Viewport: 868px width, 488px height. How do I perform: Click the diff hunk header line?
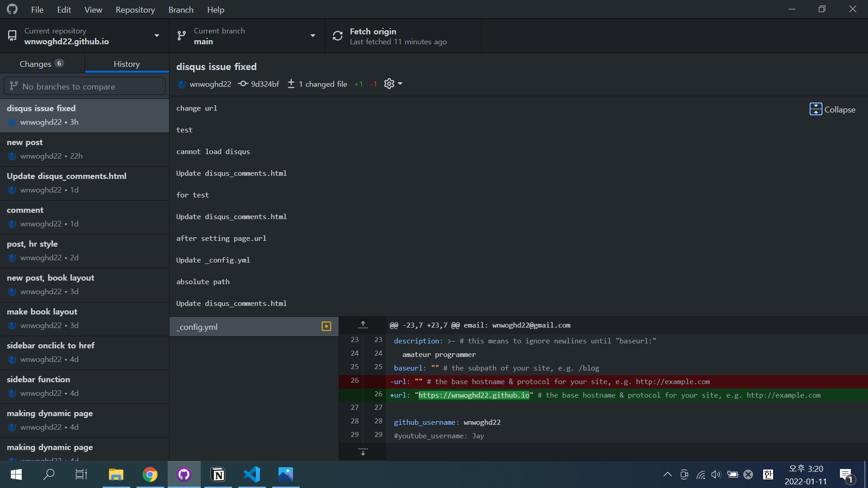pos(604,325)
